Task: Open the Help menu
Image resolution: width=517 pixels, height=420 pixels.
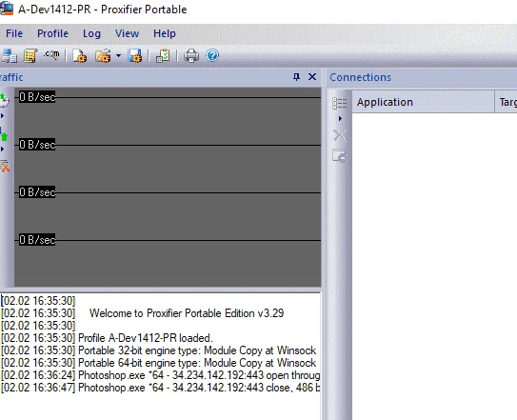Action: point(165,33)
